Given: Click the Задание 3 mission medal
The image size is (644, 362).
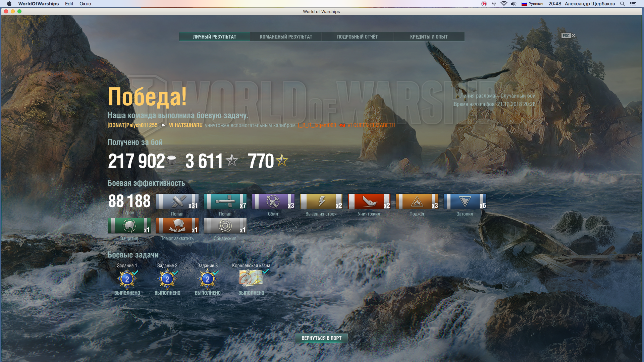Looking at the screenshot, I should pos(208,279).
